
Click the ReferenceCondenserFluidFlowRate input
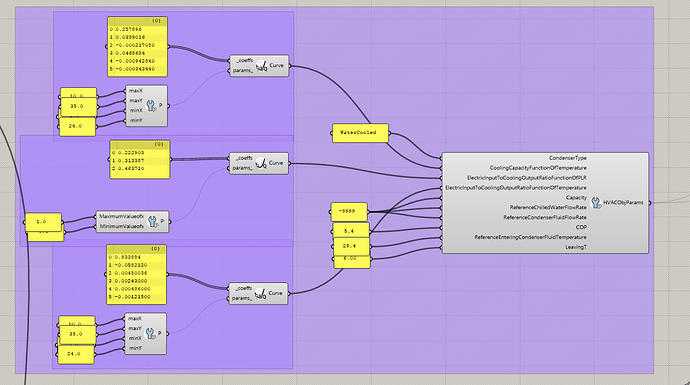tap(545, 217)
